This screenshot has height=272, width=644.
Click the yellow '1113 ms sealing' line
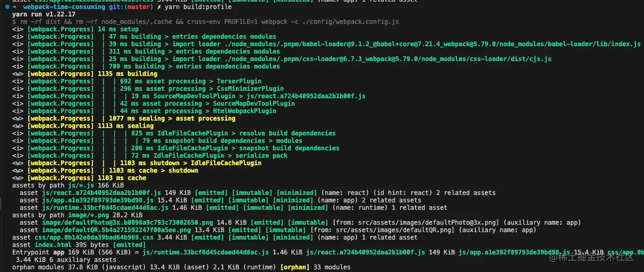[126, 126]
